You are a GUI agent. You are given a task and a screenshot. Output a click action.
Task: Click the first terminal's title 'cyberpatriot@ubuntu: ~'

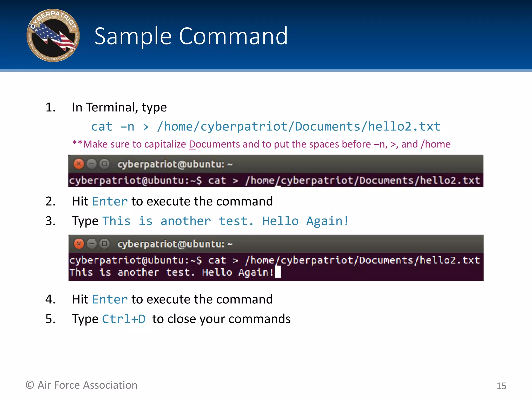(x=175, y=164)
